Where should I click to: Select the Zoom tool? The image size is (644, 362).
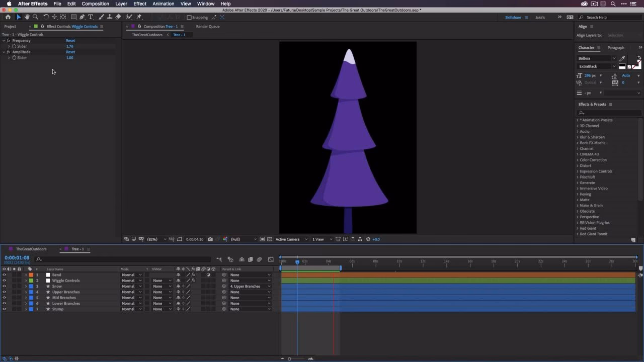point(35,17)
